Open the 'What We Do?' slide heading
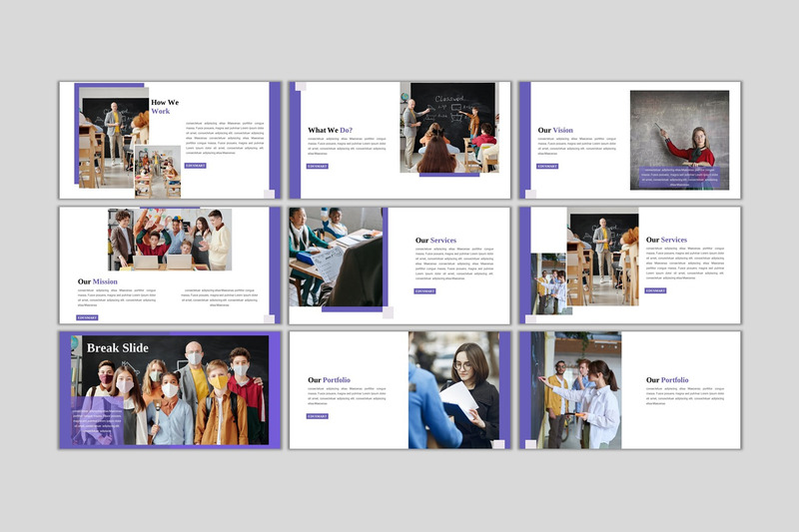Viewport: 799px width, 532px height. (330, 130)
